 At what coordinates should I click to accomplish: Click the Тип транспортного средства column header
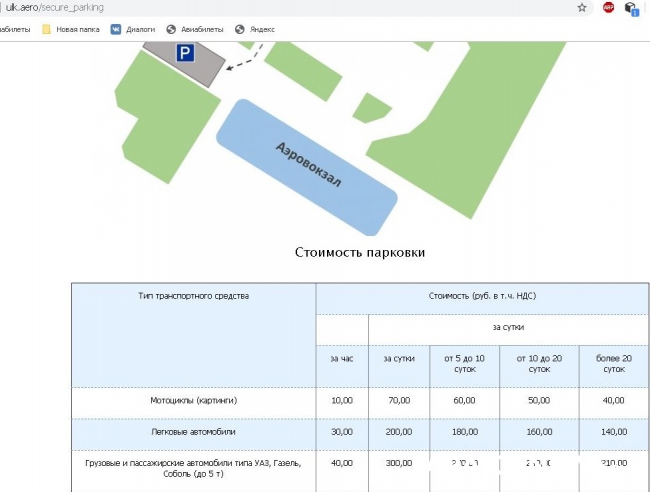click(x=193, y=296)
